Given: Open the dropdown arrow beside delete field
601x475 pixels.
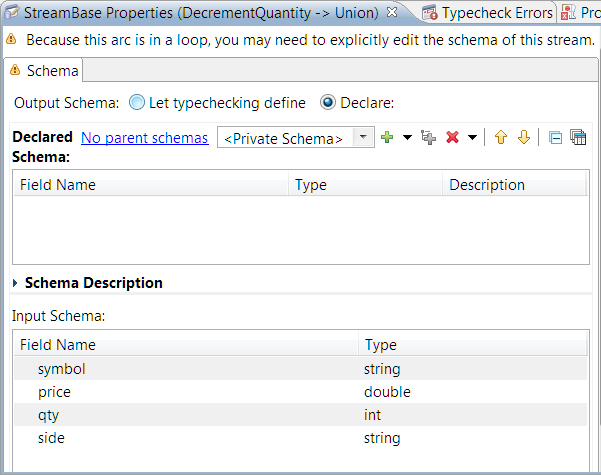Looking at the screenshot, I should (472, 138).
